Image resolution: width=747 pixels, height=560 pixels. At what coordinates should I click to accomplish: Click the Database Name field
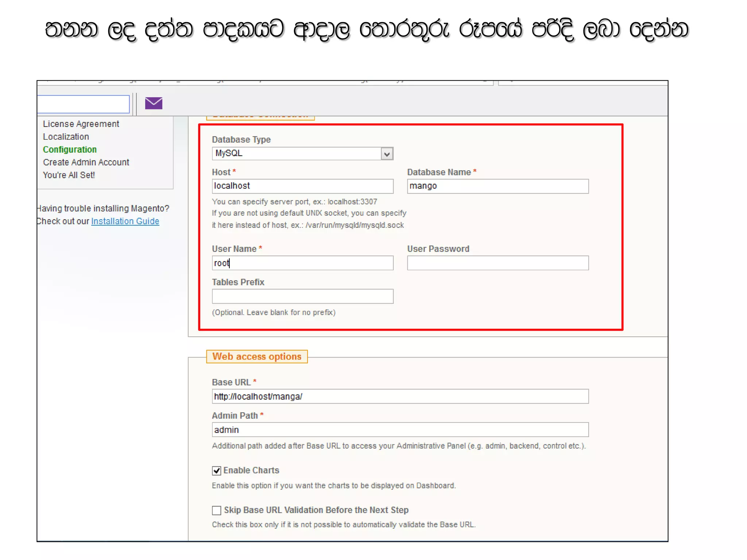tap(498, 186)
